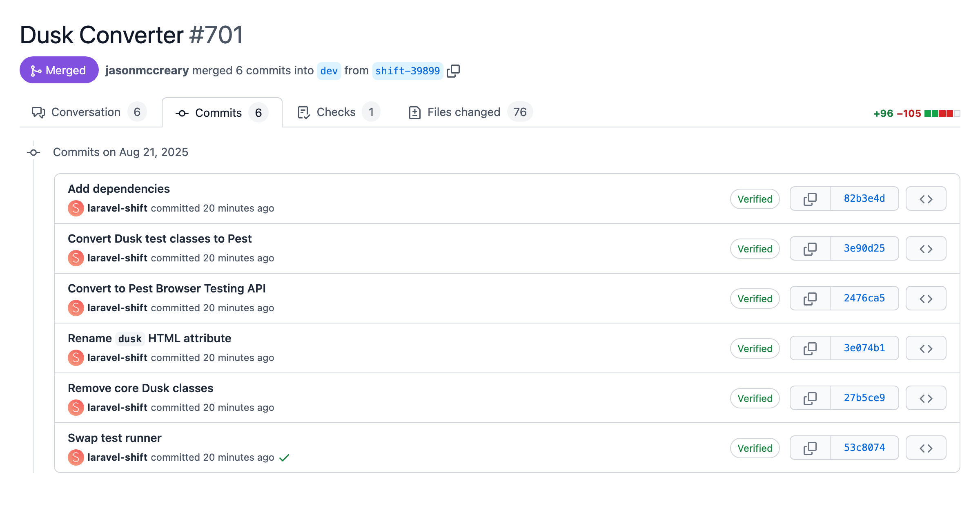Show Verified signature details for 27b5ce9

[x=755, y=398]
